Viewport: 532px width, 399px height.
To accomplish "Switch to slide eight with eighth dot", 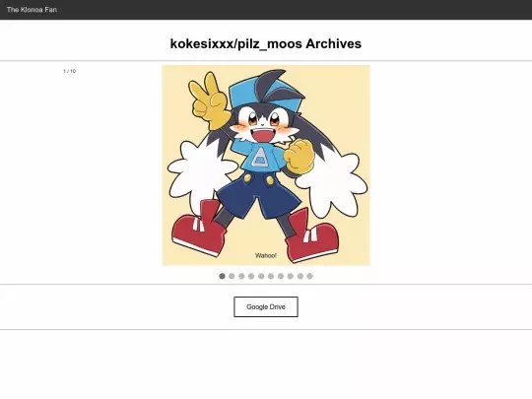I will (291, 276).
